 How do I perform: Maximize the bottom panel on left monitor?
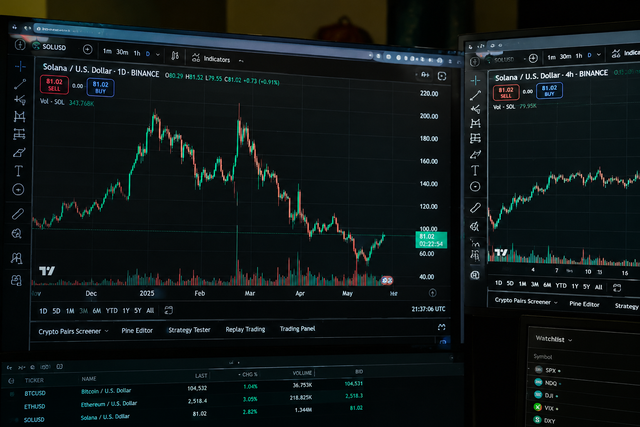(442, 327)
